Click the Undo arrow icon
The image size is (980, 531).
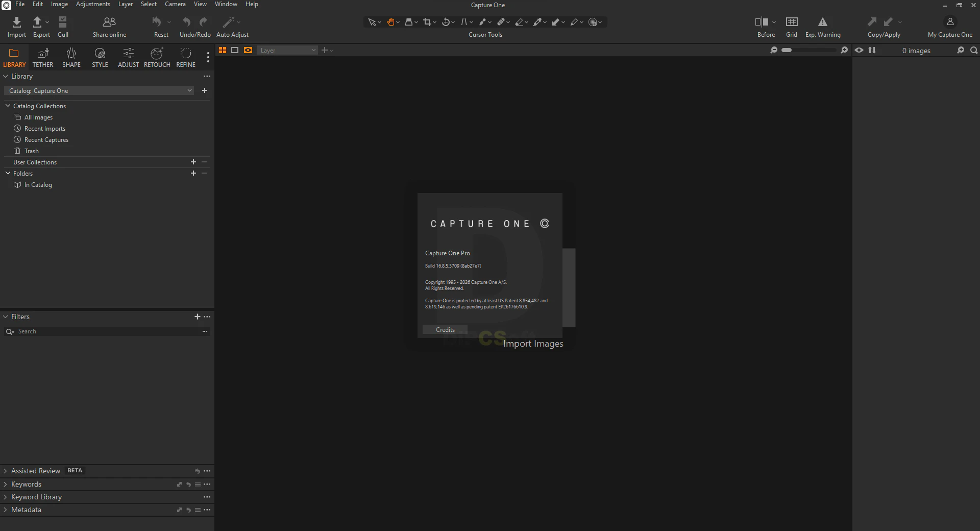(187, 22)
